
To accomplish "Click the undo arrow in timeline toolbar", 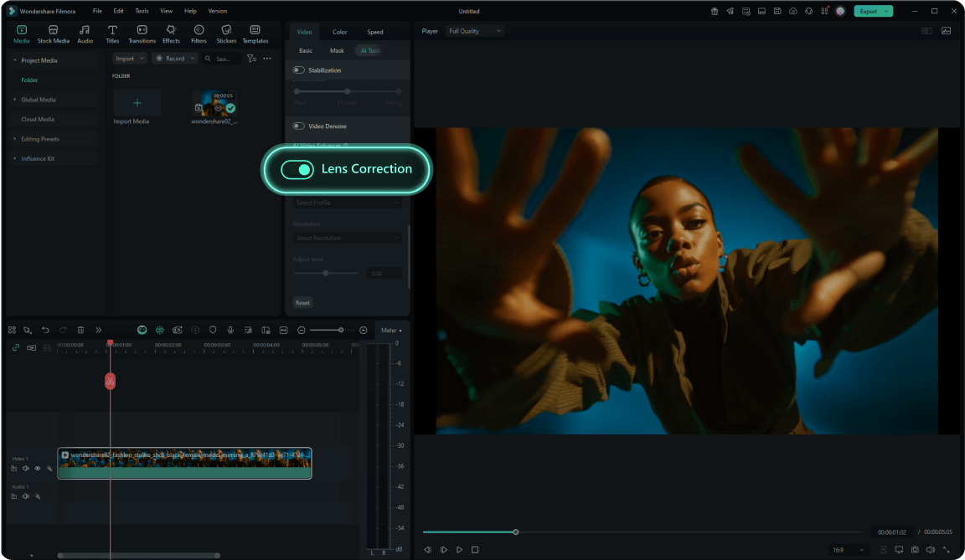I will pos(45,330).
